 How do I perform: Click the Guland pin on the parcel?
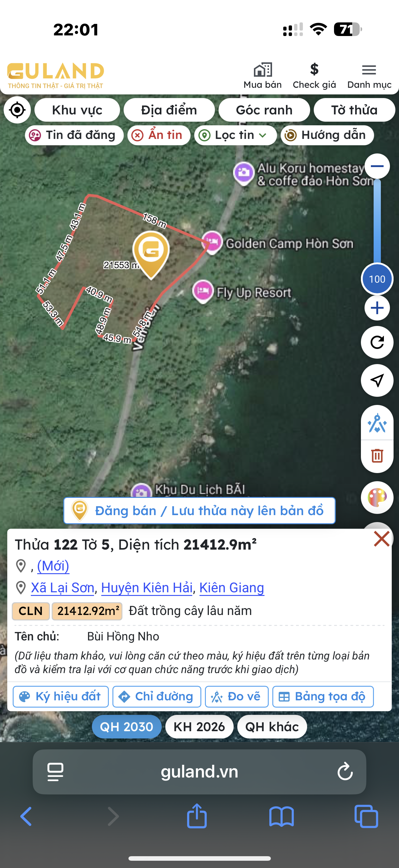coord(151,255)
